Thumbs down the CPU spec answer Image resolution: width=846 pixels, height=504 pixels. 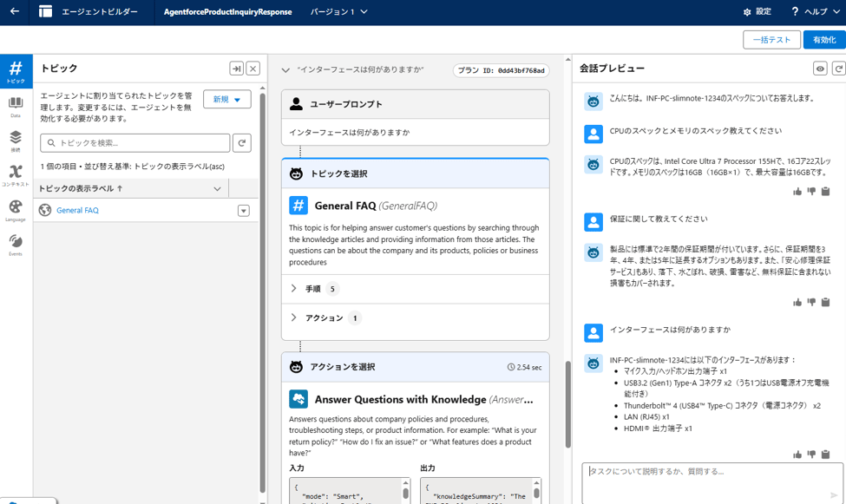(811, 192)
